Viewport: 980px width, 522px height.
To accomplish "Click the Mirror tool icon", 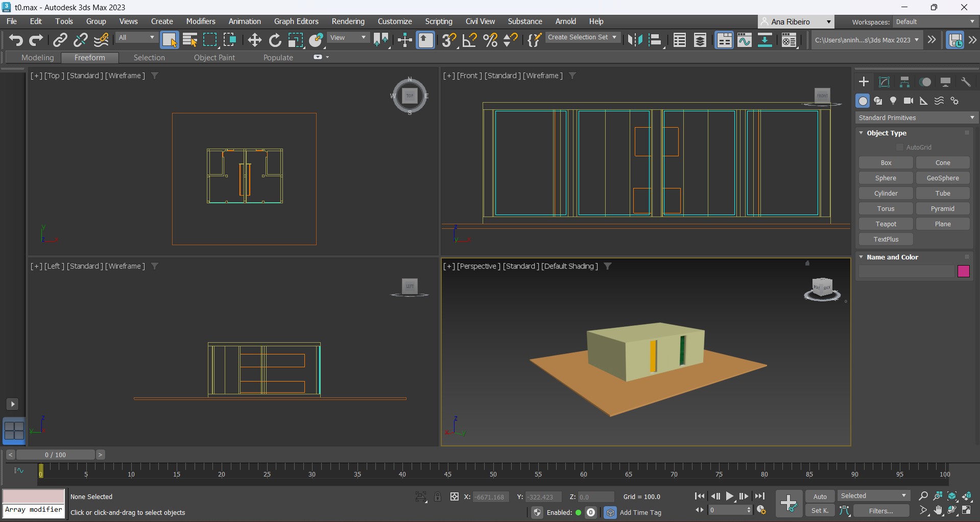I will 635,40.
